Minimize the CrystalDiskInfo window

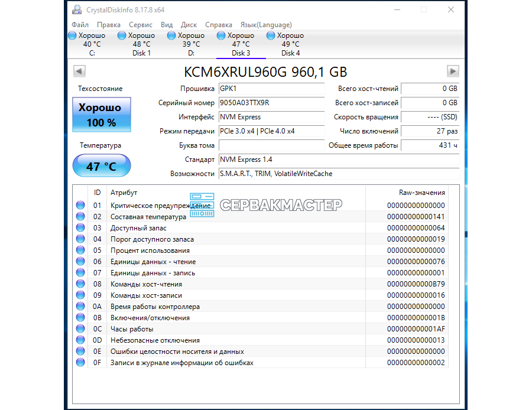(x=397, y=9)
